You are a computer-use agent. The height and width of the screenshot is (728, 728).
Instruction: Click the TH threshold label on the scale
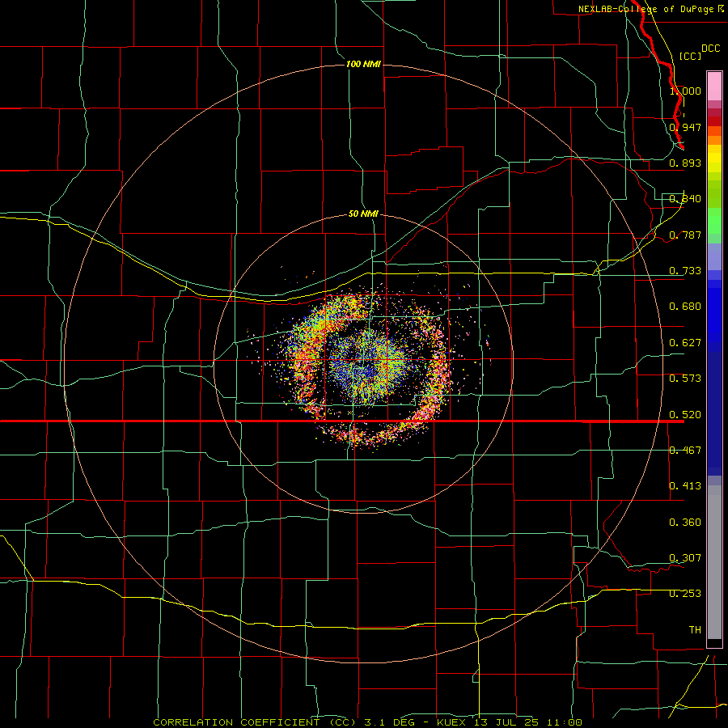pyautogui.click(x=695, y=630)
